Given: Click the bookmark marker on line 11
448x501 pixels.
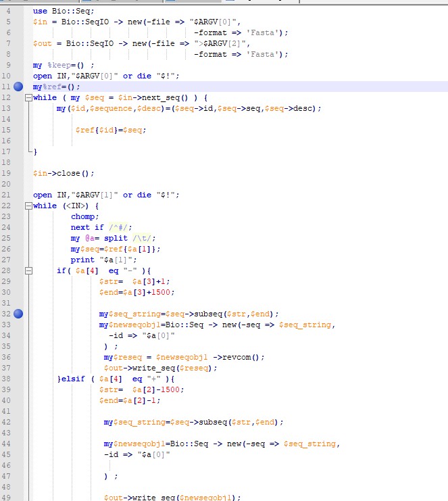Looking at the screenshot, I should click(x=18, y=87).
